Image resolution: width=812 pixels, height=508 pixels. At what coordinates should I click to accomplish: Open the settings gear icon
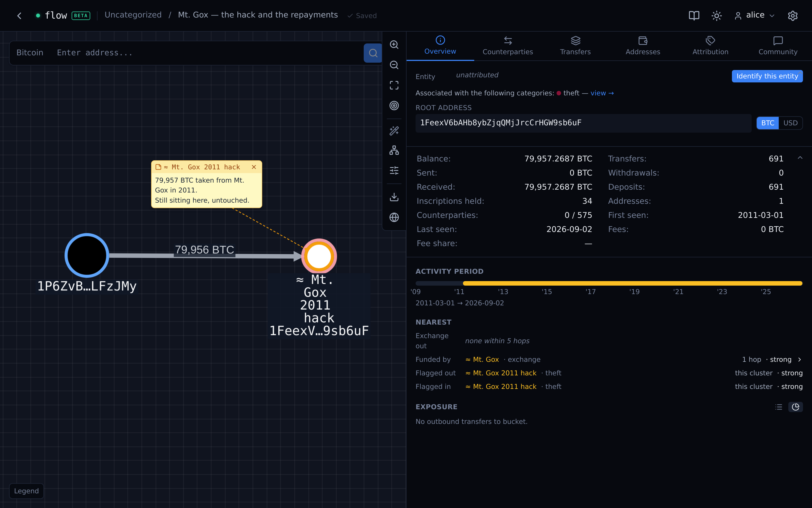[x=793, y=16]
